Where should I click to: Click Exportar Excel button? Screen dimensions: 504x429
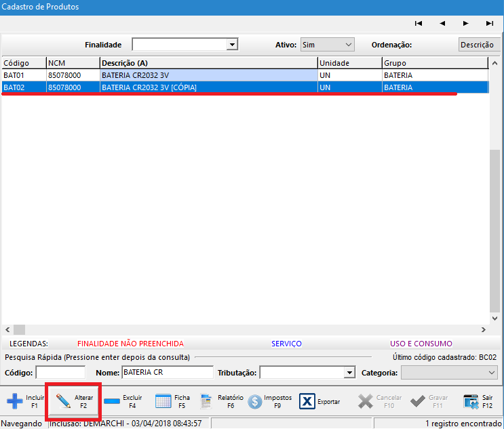(x=319, y=401)
